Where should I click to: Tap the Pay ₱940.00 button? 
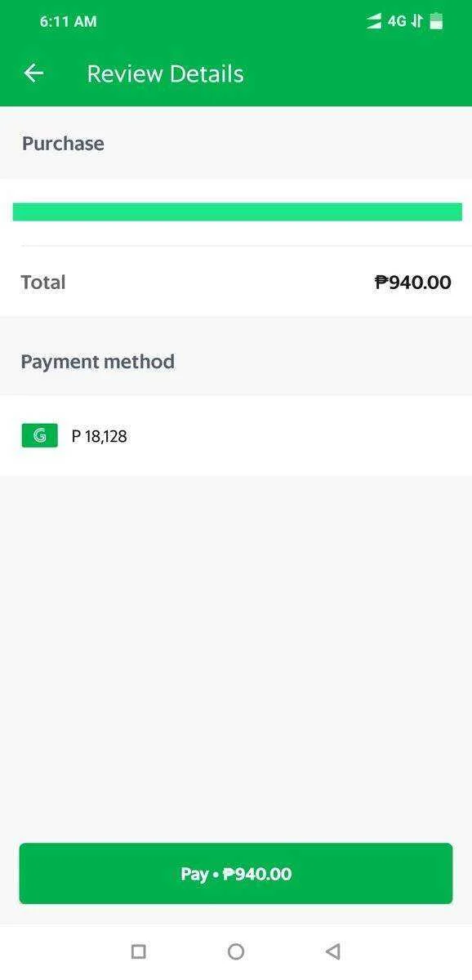coord(236,874)
